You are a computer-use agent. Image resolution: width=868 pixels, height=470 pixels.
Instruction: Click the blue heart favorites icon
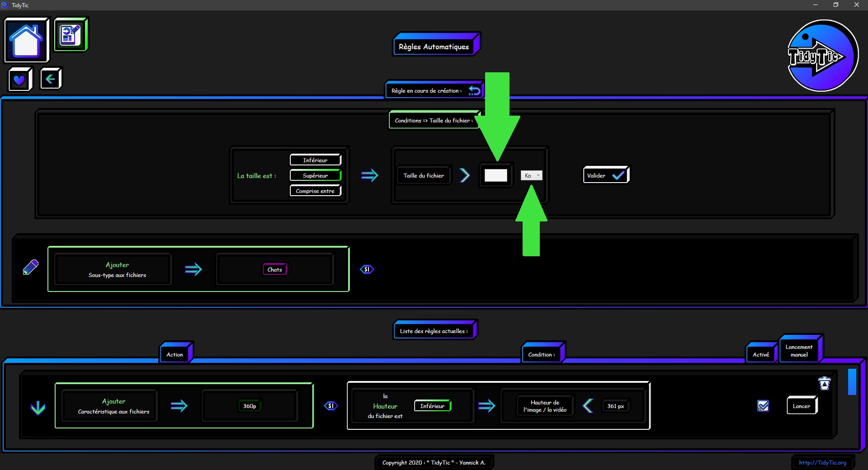(19, 80)
